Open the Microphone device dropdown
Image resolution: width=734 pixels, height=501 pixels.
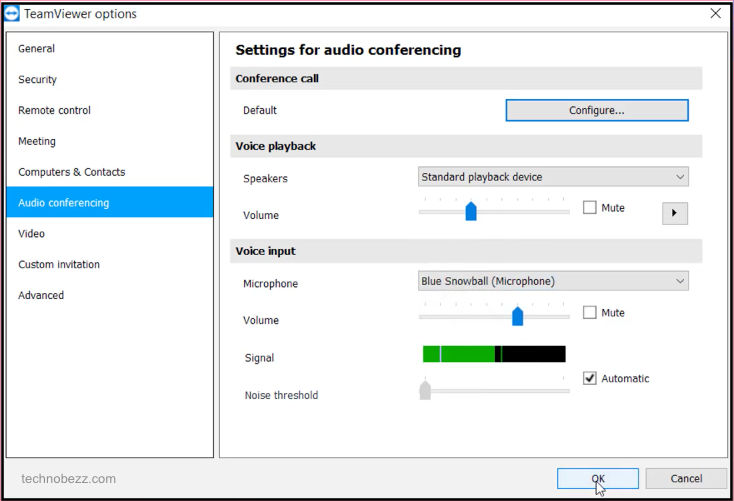[553, 281]
